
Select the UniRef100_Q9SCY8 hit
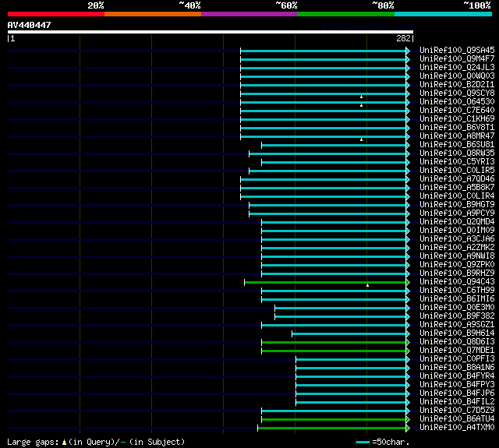457,93
